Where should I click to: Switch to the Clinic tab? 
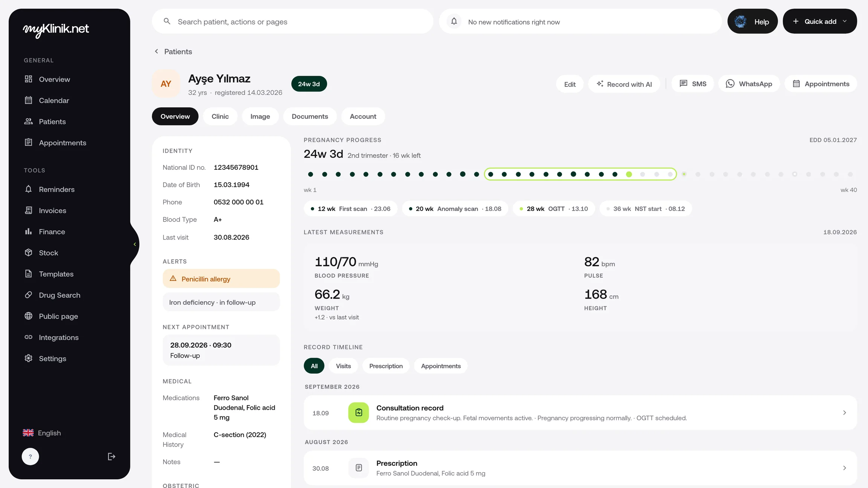click(x=220, y=116)
